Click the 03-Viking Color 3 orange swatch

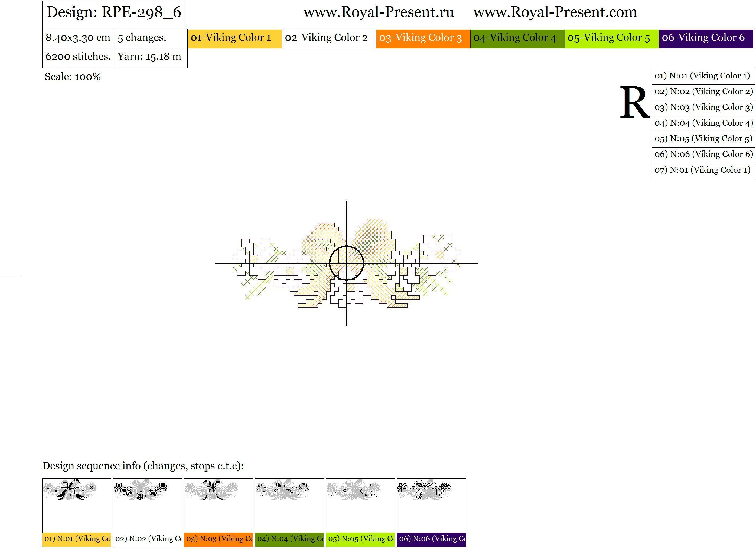tap(423, 39)
